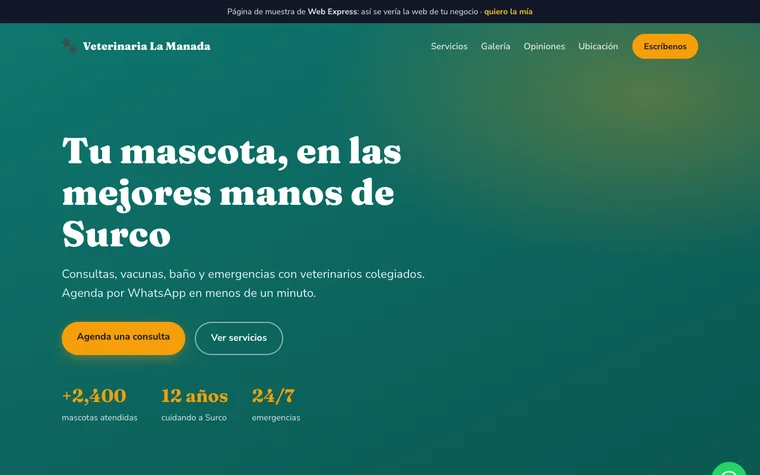Click the Veterinaria La Manada site title
The image size is (760, 475).
point(146,47)
